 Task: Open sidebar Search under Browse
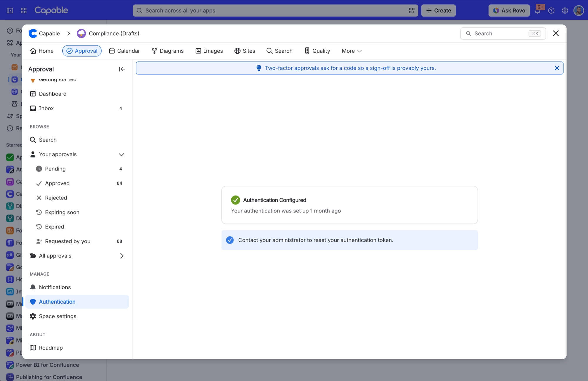[77, 140]
